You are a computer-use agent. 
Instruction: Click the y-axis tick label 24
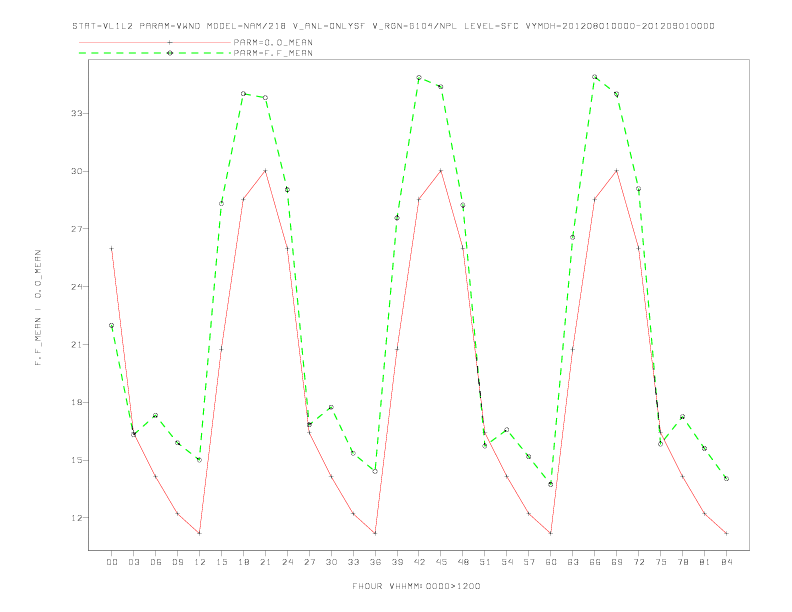(77, 287)
